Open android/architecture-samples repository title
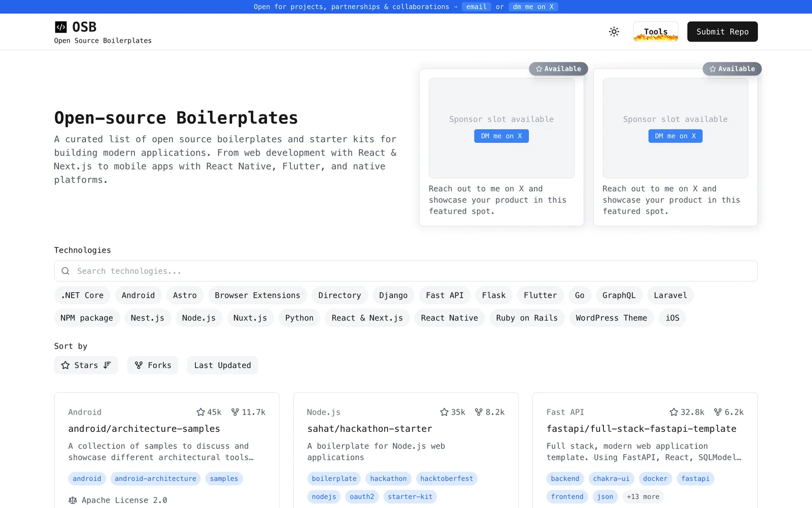The image size is (812, 508). point(144,429)
